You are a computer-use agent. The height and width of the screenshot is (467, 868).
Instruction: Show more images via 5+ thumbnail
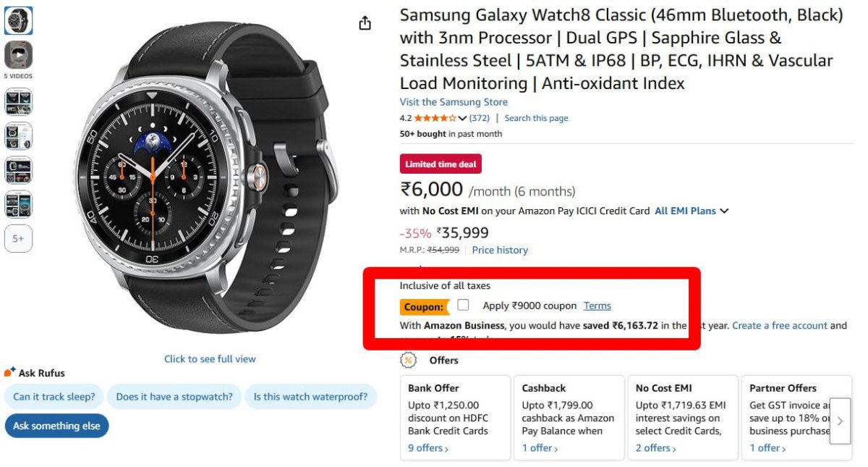18,238
